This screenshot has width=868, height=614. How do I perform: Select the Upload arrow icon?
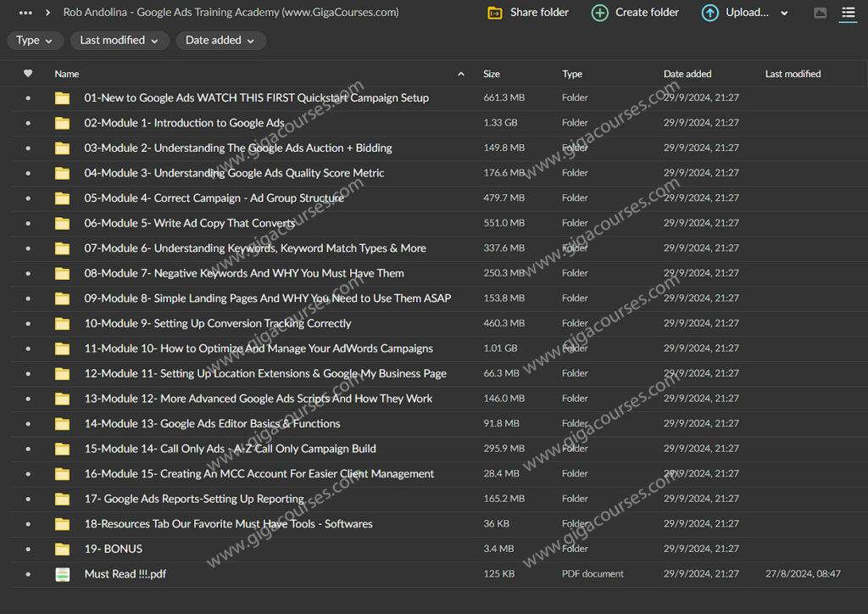click(x=709, y=13)
